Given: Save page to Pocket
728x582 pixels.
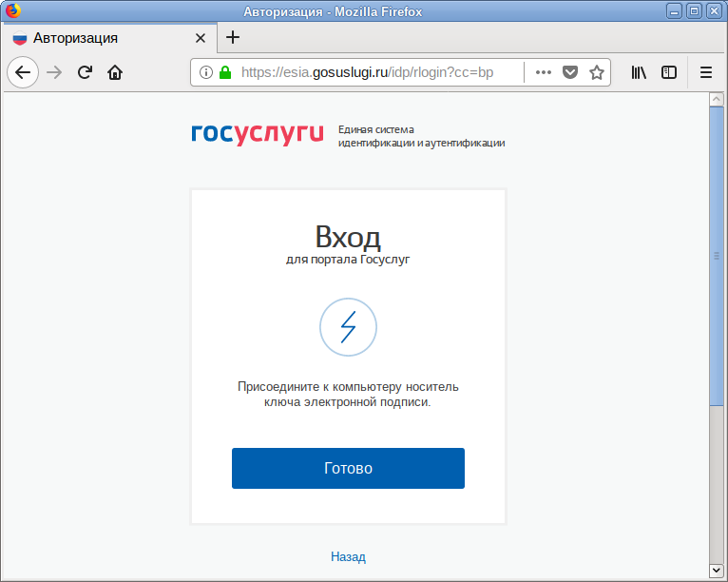Looking at the screenshot, I should pos(570,72).
